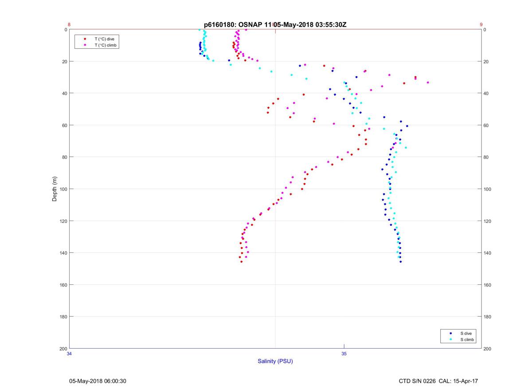
Task: Click the blue dot marker for S dive legend
Action: point(451,333)
